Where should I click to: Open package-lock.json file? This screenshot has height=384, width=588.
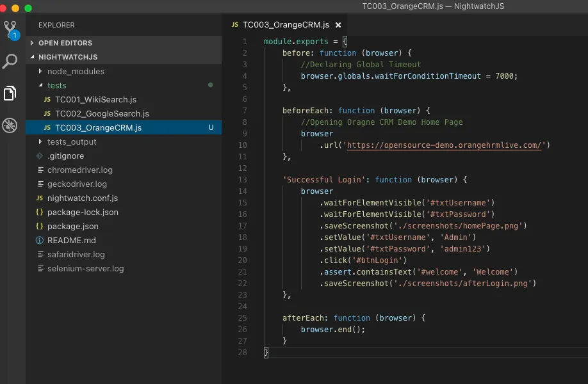click(x=124, y=212)
